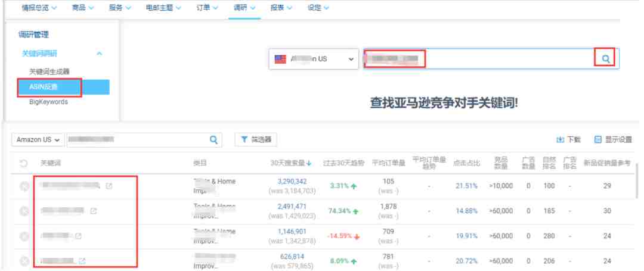The height and width of the screenshot is (271, 644).
Task: Click the search magnifier in the top search bar
Action: tap(605, 59)
